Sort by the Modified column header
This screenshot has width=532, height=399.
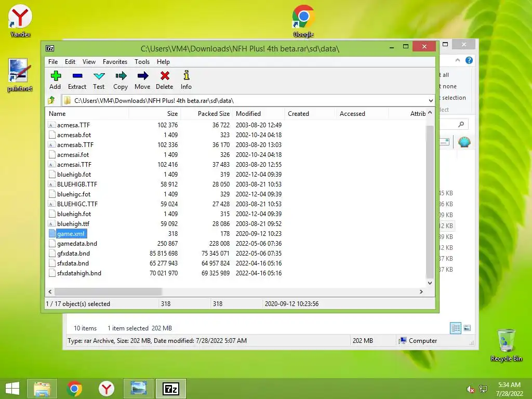259,114
